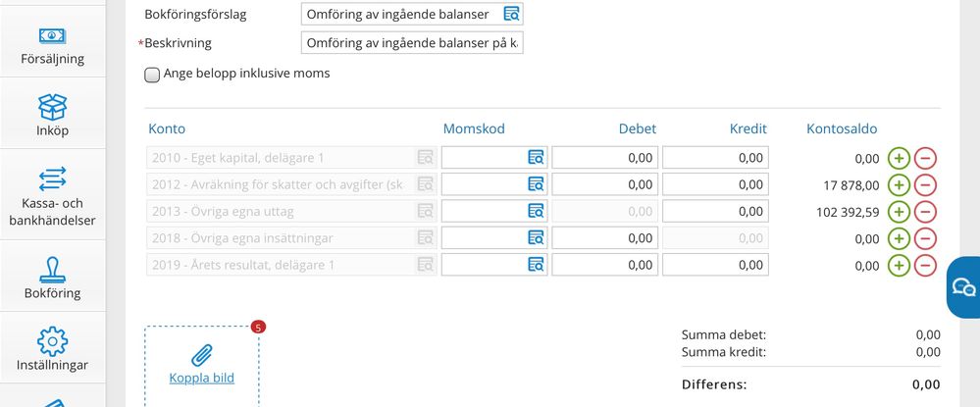980x407 pixels.
Task: Open the Bokföring sidebar section
Action: tap(53, 277)
